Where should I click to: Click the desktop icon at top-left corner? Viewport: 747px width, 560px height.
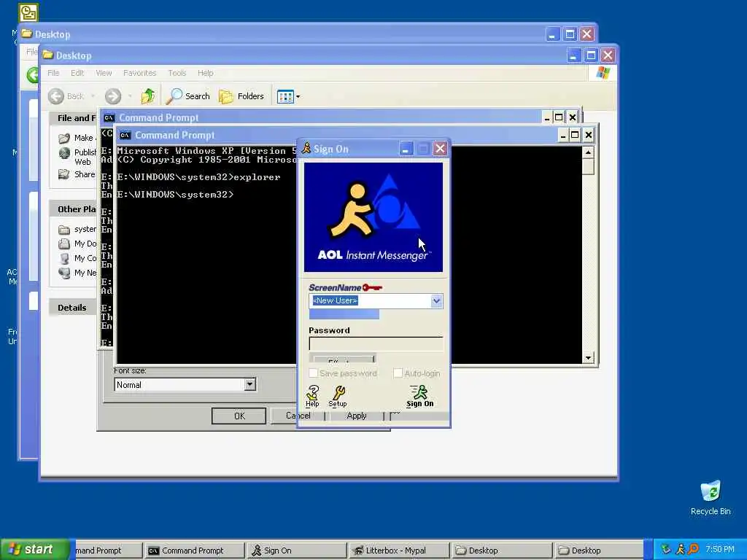[x=28, y=12]
